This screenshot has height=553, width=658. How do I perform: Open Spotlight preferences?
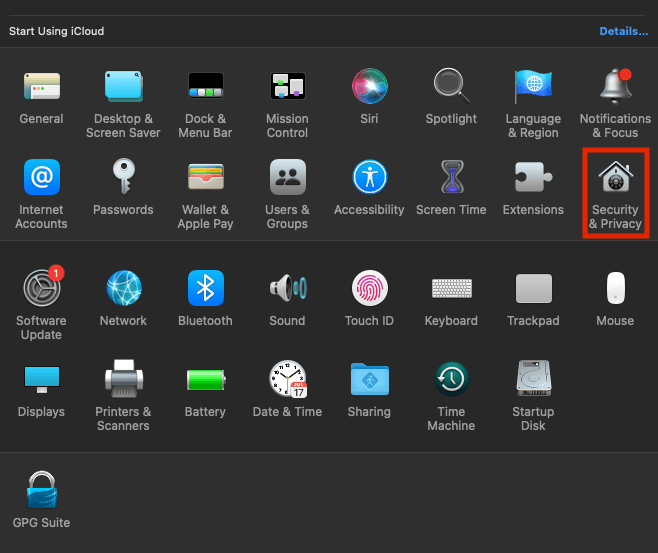click(451, 86)
